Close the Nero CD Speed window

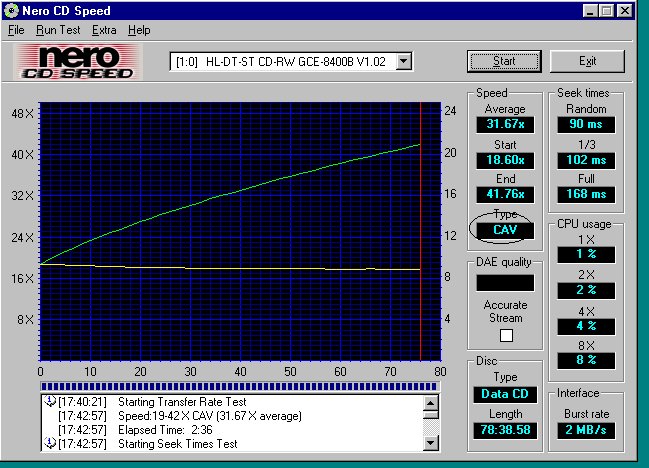coord(625,10)
